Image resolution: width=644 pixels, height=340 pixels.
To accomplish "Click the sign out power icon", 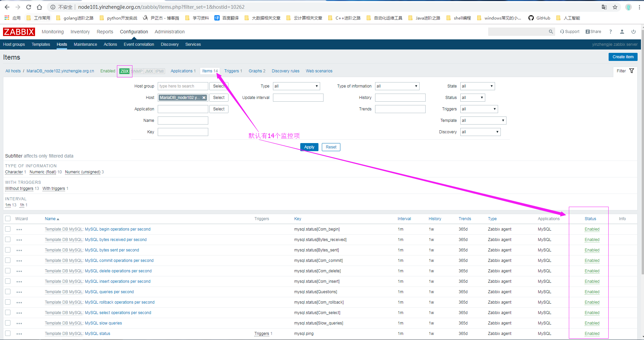I will tap(634, 32).
